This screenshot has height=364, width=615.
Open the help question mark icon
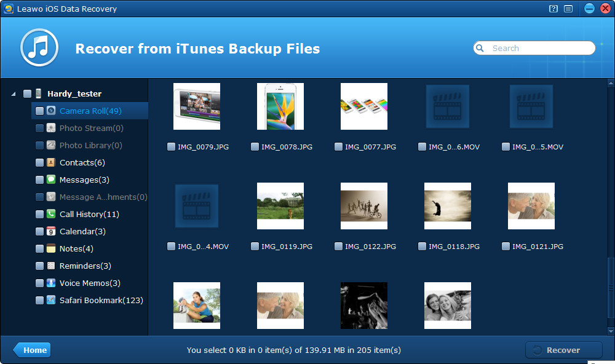coord(553,9)
